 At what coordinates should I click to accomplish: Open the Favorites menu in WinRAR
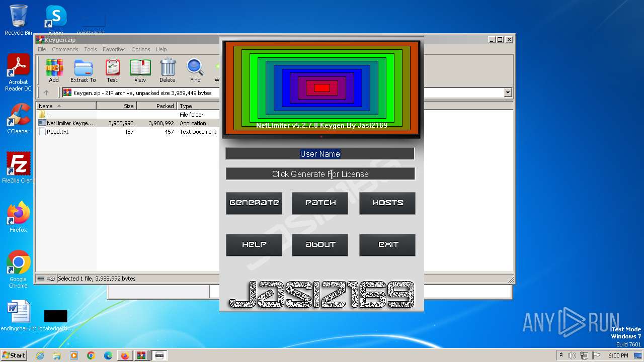114,49
